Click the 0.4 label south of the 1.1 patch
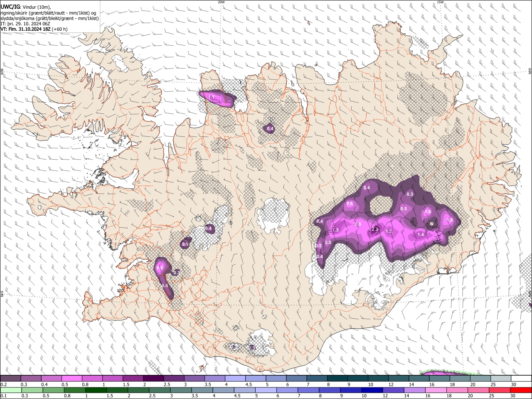The height and width of the screenshot is (399, 532). pyautogui.click(x=270, y=129)
